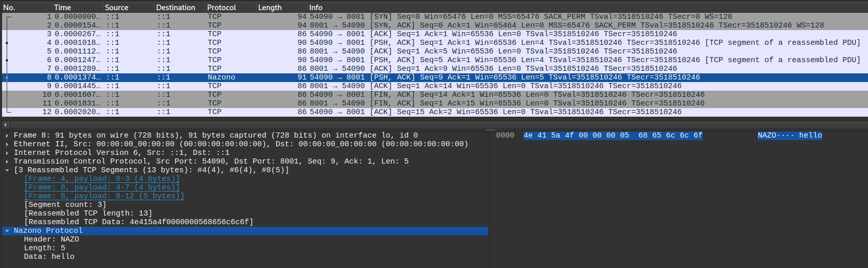Image resolution: width=868 pixels, height=268 pixels.
Task: Sort packets by the Time column
Action: pos(77,7)
